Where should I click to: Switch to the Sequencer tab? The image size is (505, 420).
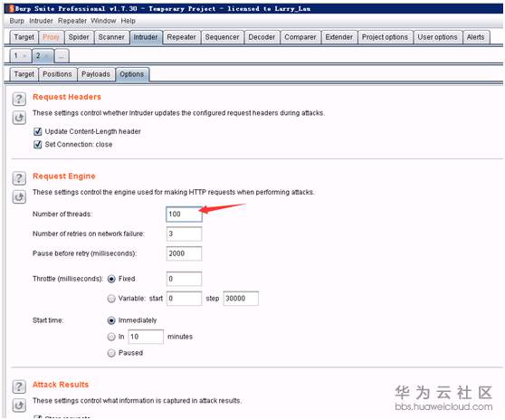click(x=223, y=37)
